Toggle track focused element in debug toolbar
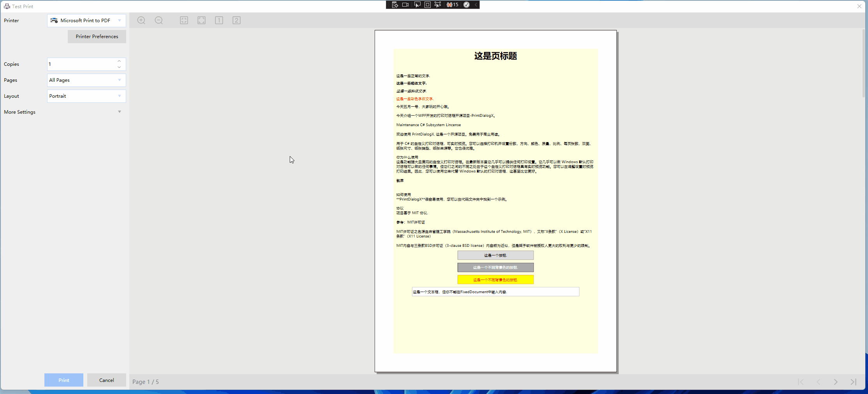 pyautogui.click(x=438, y=5)
